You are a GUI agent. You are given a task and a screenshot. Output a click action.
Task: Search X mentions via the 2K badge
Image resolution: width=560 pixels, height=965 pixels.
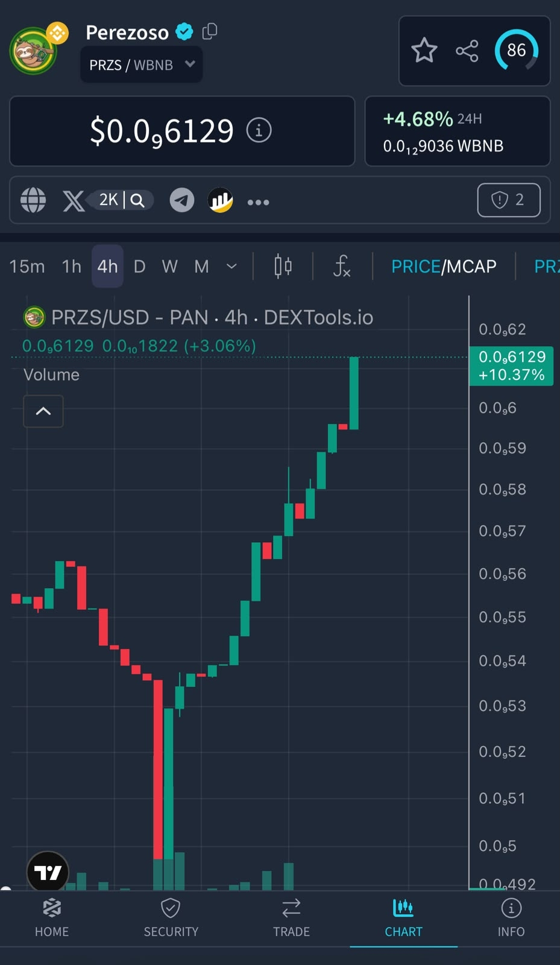click(122, 200)
